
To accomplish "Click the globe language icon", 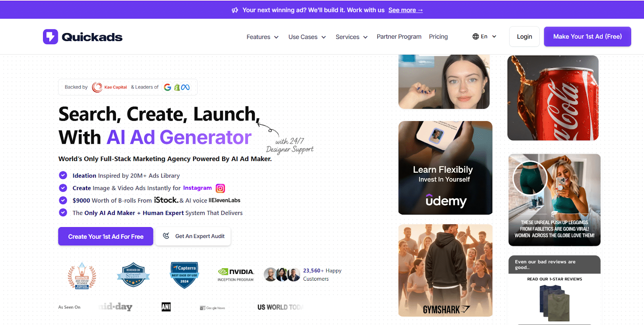I will [x=476, y=37].
